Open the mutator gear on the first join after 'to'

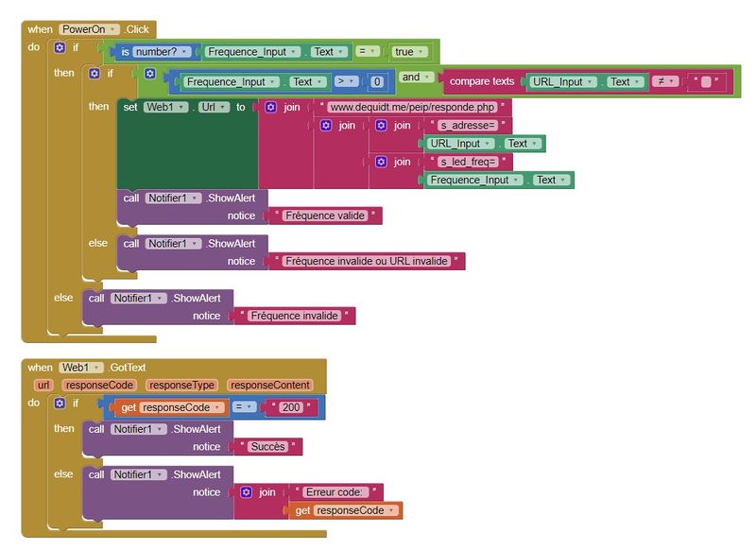tap(271, 108)
